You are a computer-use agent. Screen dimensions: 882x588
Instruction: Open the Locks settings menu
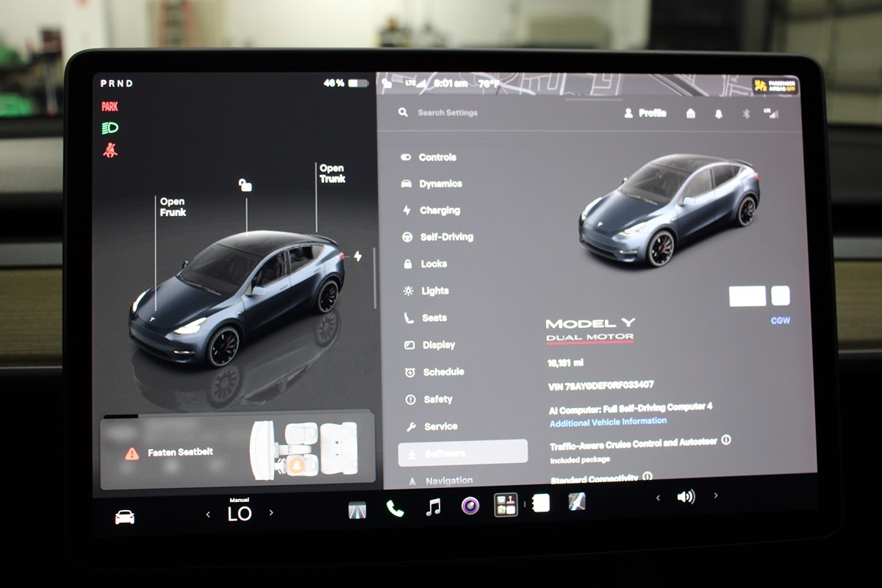coord(426,264)
